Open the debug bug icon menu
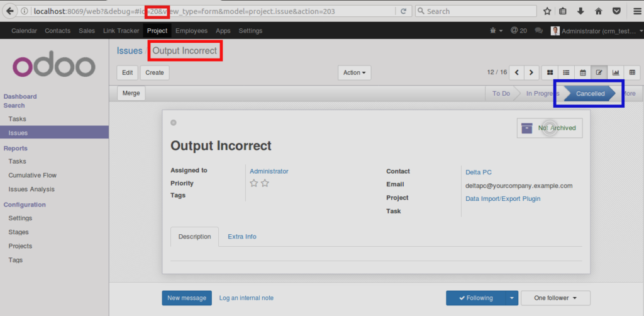Screen dimensions: 644x316 (496, 31)
